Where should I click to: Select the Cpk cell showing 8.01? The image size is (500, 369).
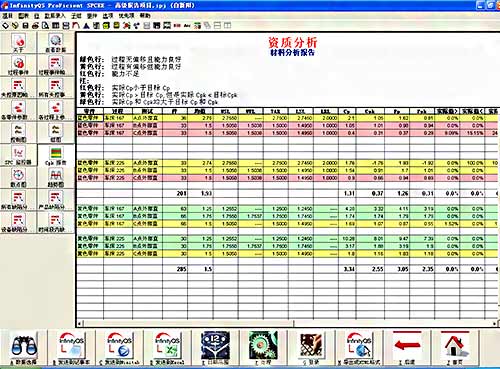coord(370,239)
